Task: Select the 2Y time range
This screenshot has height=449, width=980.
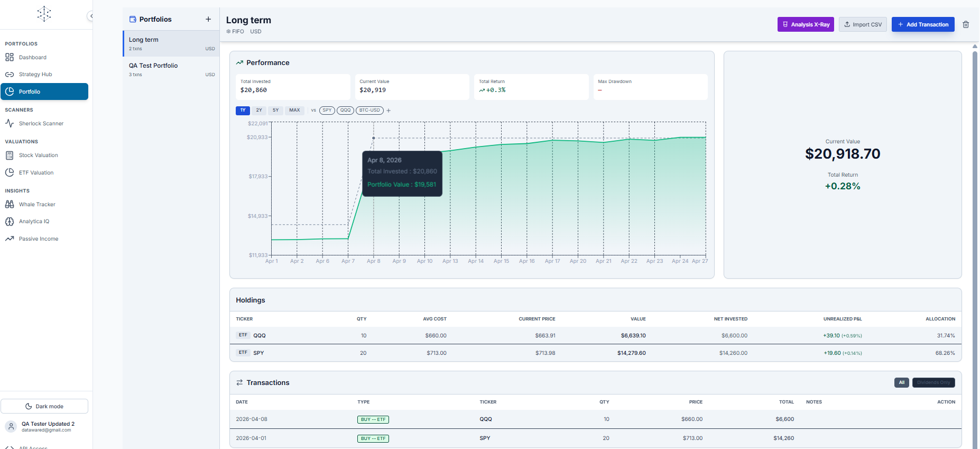Action: click(x=259, y=111)
